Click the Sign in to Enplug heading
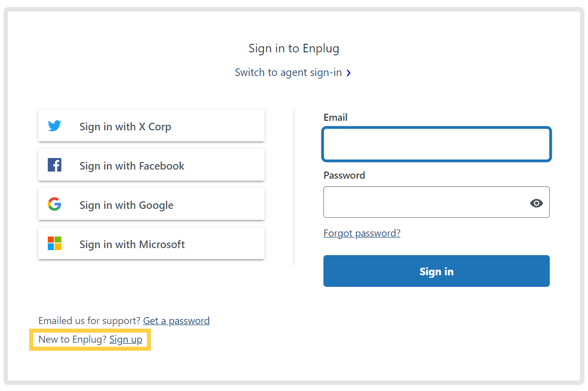The height and width of the screenshot is (391, 588). [294, 49]
